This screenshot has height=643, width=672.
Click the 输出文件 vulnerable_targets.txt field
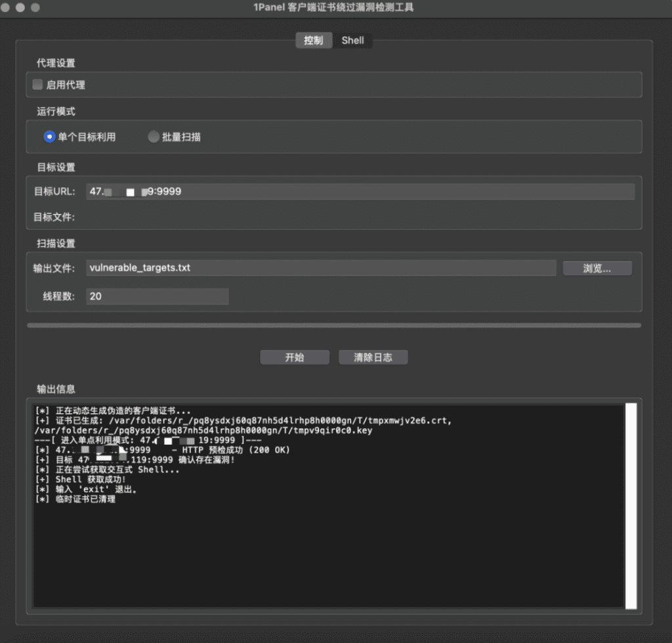pos(321,268)
